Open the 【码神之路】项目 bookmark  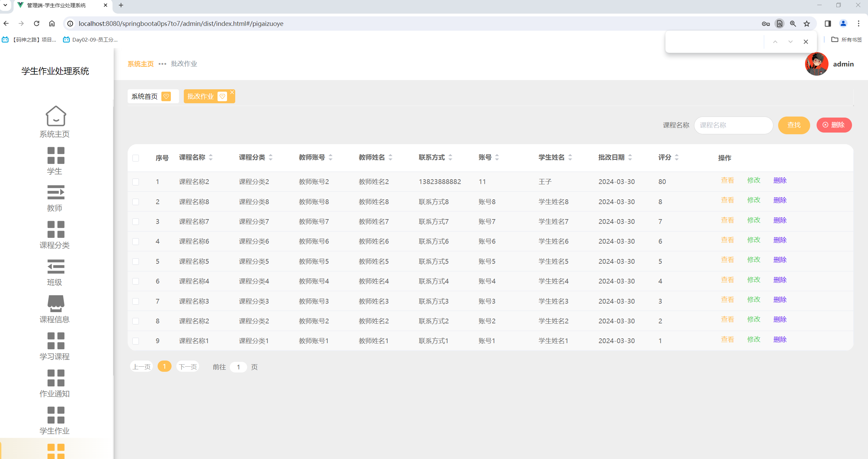[29, 40]
